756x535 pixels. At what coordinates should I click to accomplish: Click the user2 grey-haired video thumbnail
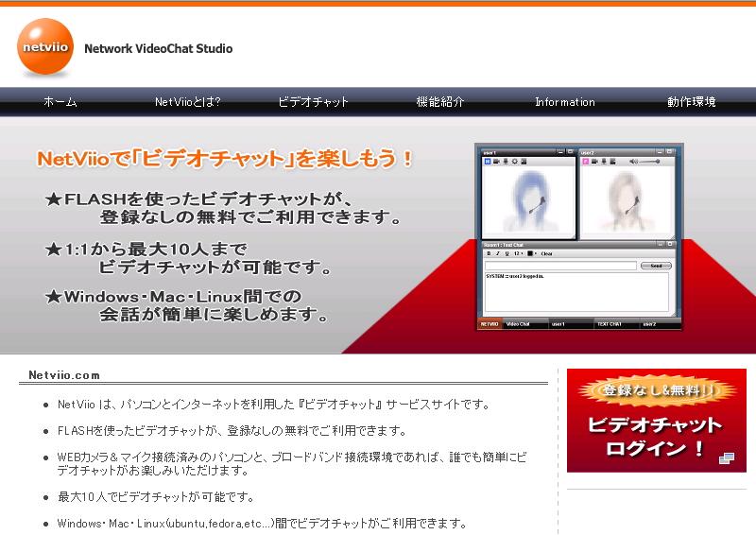pos(627,202)
